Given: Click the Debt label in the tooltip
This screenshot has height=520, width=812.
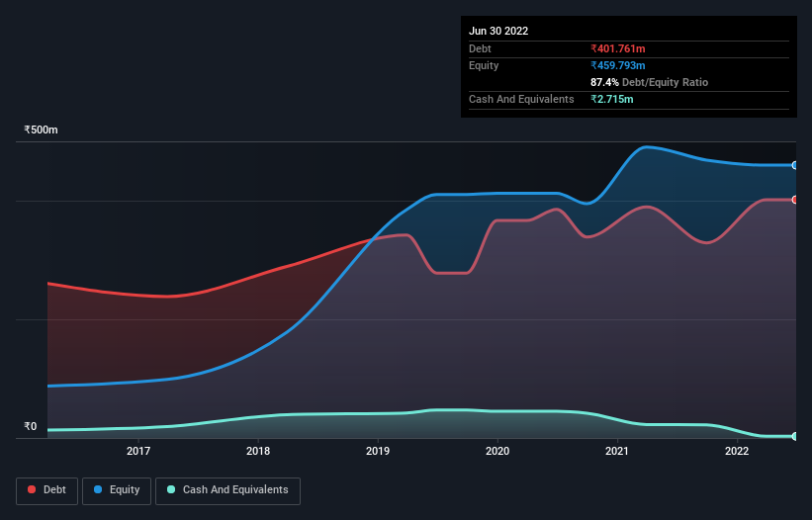Looking at the screenshot, I should click(x=480, y=48).
